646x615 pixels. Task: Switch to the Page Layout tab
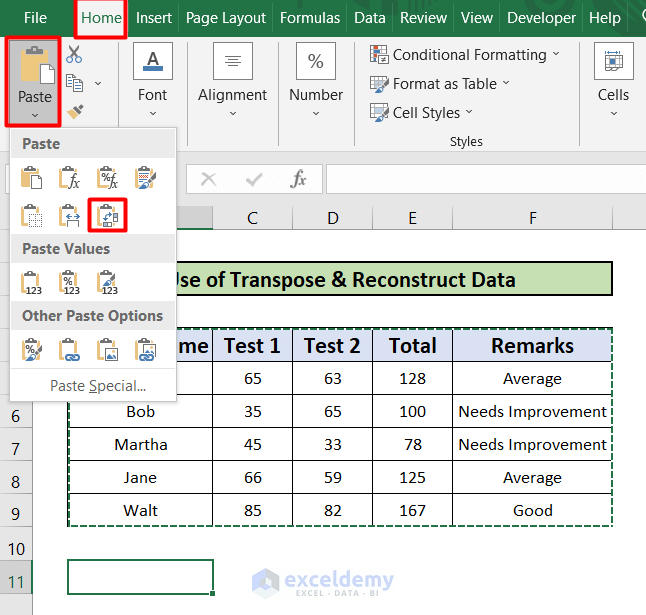226,18
